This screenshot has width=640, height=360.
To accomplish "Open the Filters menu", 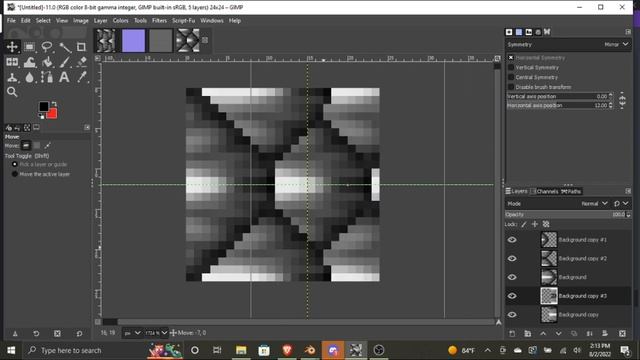I will coord(159,20).
